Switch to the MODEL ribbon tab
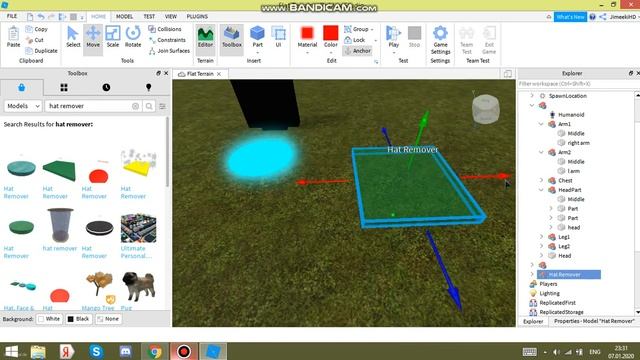The height and width of the screenshot is (360, 640). tap(124, 16)
